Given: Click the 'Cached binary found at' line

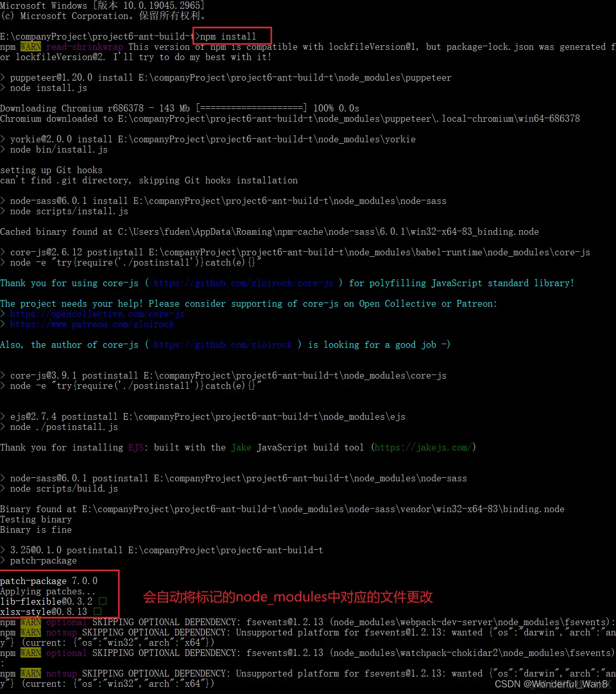Looking at the screenshot, I should (269, 232).
